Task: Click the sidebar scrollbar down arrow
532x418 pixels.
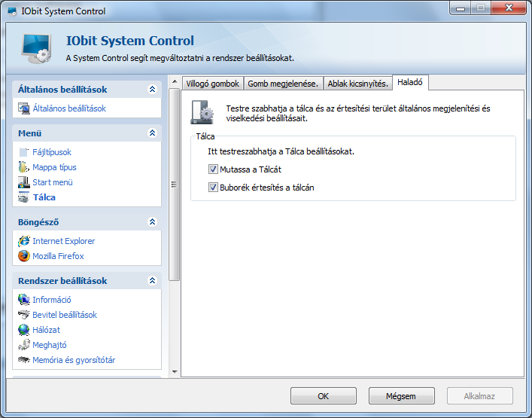Action: point(175,372)
